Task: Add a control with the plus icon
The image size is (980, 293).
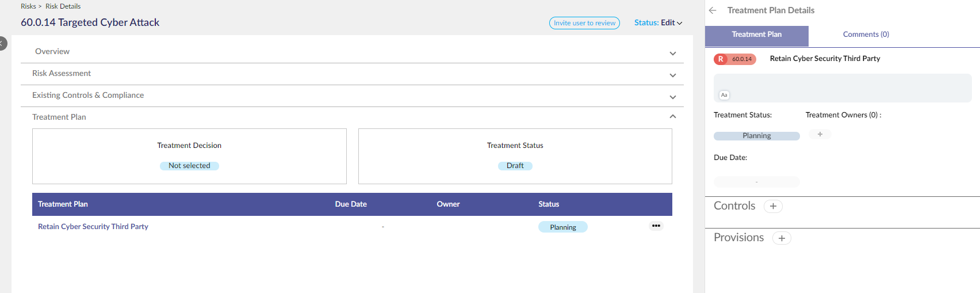Action: 773,206
